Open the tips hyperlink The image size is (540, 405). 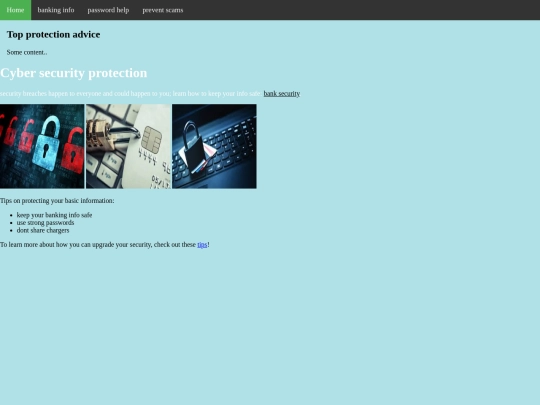click(202, 245)
